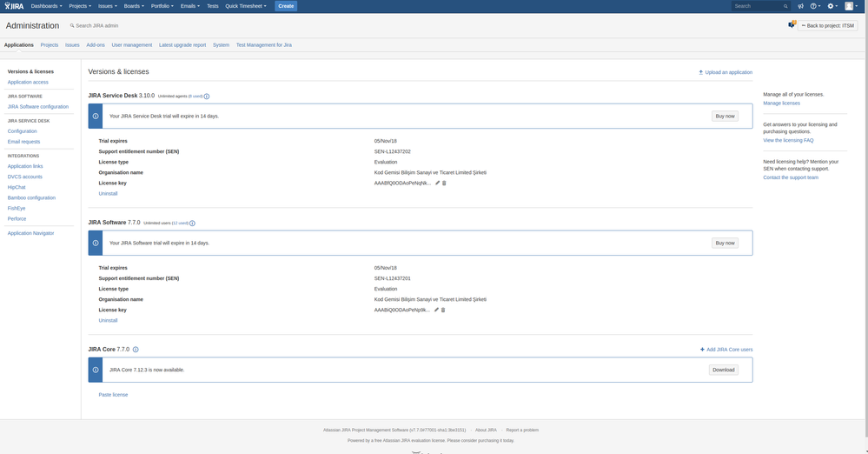The width and height of the screenshot is (868, 454).
Task: Focus the Search JIRA admin field
Action: tap(94, 25)
